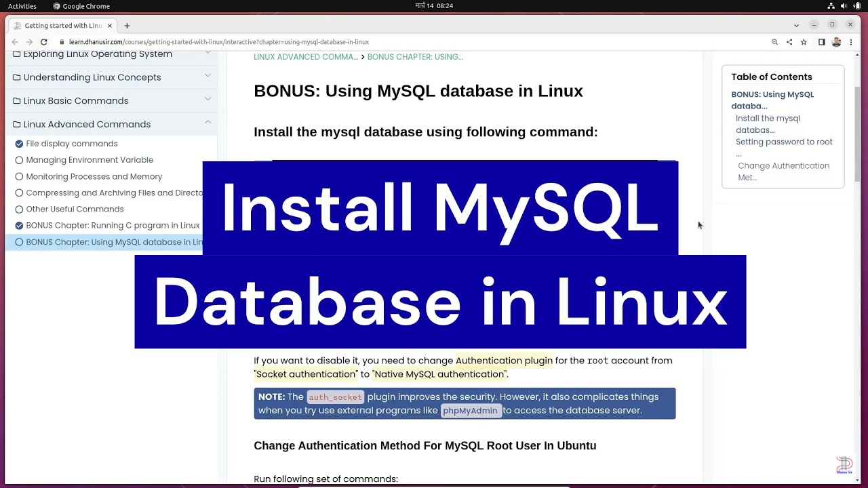Image resolution: width=868 pixels, height=488 pixels.
Task: Close the 'Getting started with Linux' tab
Action: click(x=110, y=26)
